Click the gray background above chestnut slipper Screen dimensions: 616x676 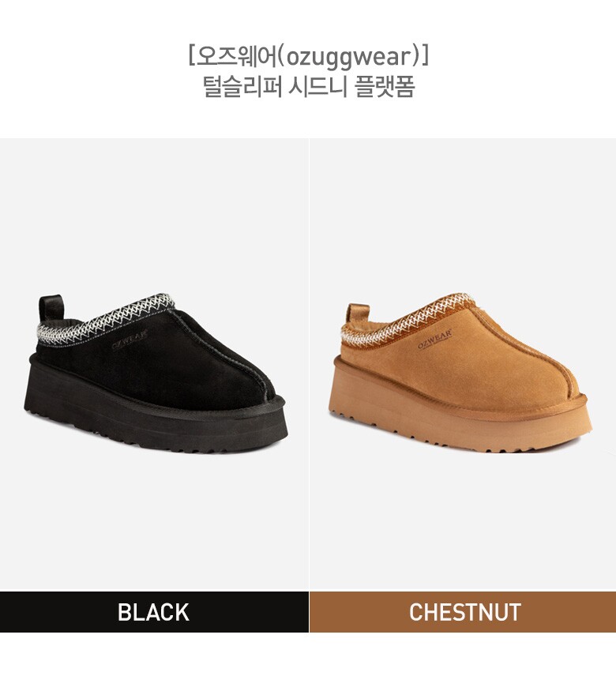tap(463, 216)
